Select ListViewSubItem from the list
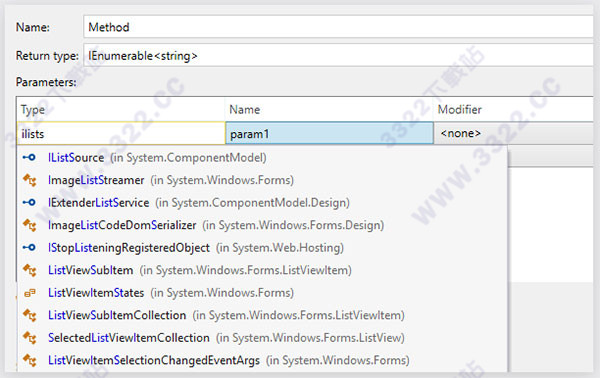Image resolution: width=600 pixels, height=378 pixels. coord(262,270)
